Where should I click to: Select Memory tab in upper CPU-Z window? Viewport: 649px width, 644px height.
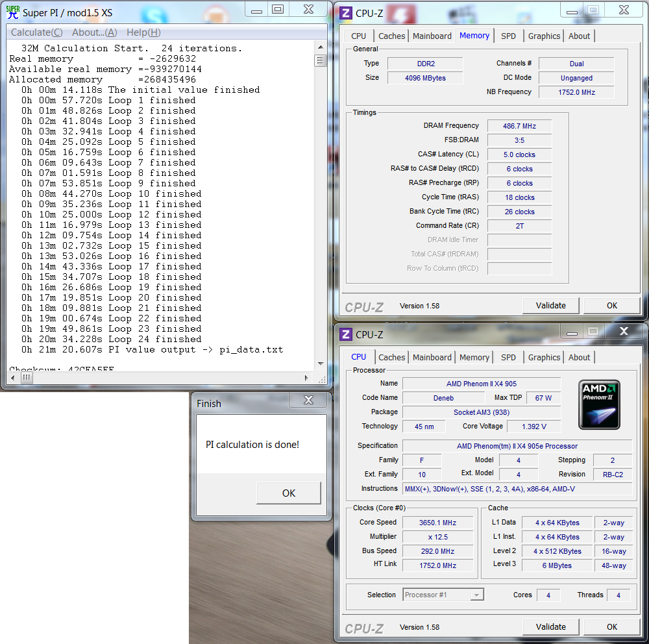(474, 36)
